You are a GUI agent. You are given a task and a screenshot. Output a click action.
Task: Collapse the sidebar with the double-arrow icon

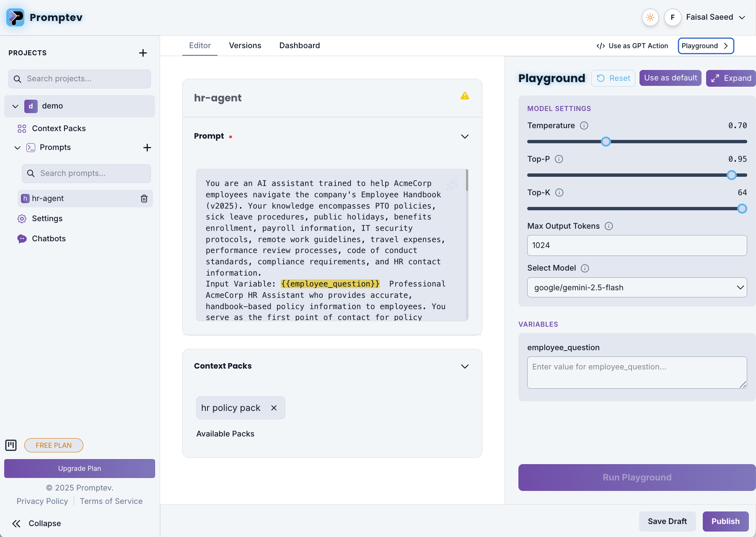tap(16, 523)
